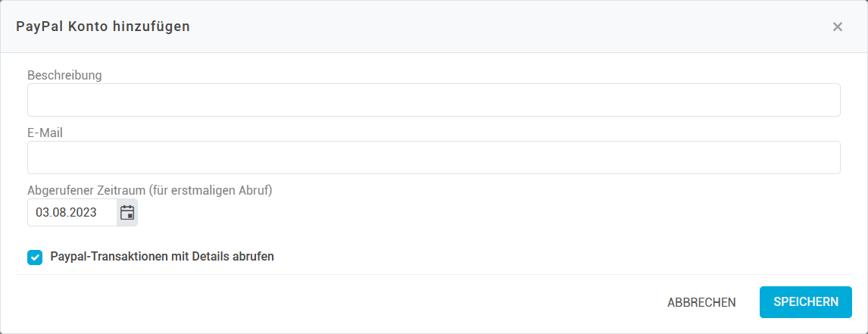The width and height of the screenshot is (868, 334).
Task: Save the new PayPal account
Action: 805,301
